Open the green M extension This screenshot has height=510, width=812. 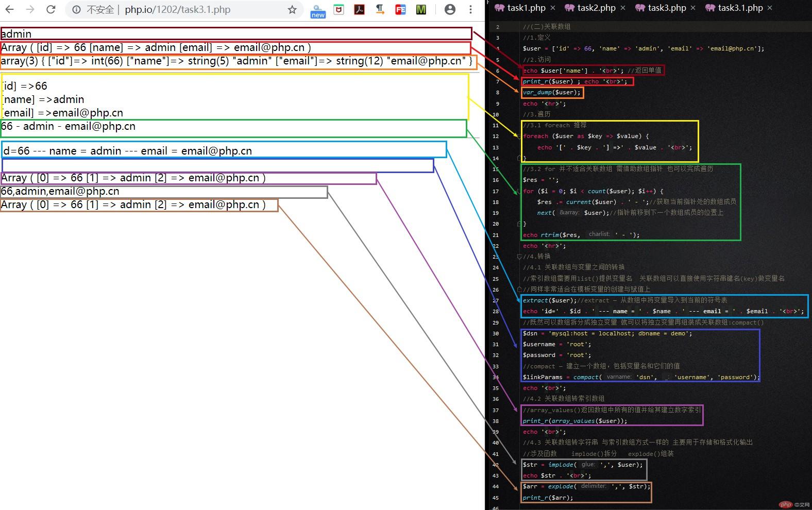(x=421, y=9)
